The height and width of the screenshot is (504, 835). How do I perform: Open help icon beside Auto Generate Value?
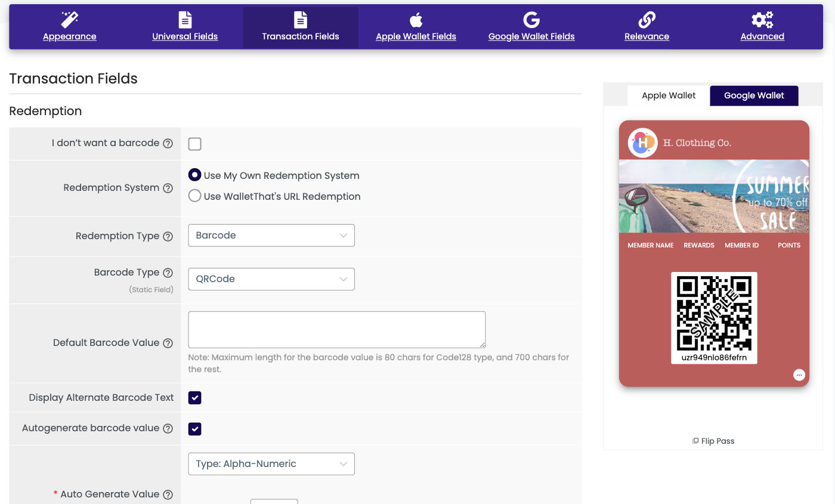click(168, 494)
